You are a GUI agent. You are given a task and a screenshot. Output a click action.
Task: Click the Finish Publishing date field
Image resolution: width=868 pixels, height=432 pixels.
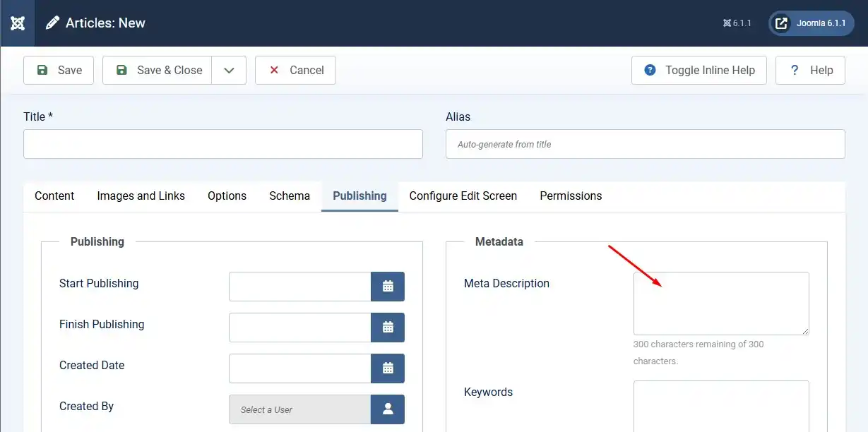[300, 328]
